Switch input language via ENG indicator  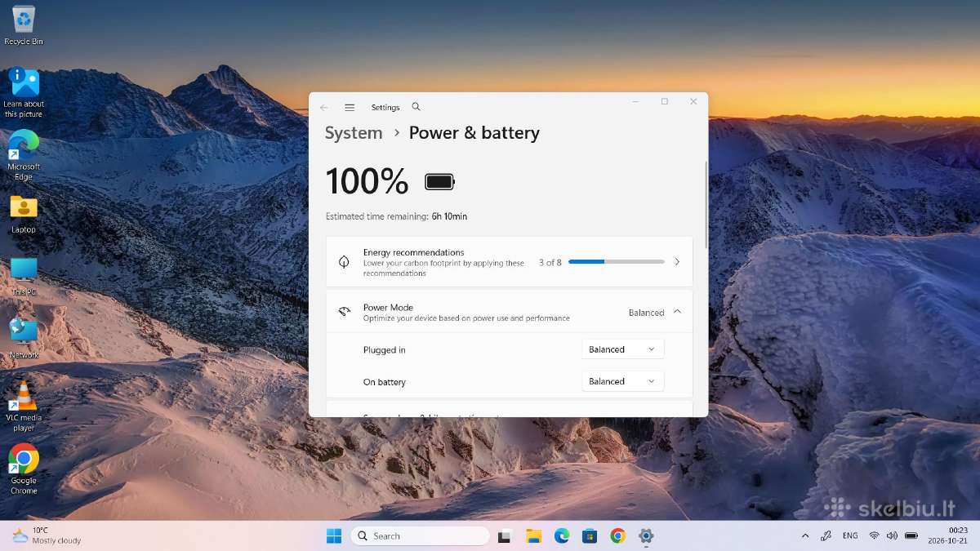(850, 535)
